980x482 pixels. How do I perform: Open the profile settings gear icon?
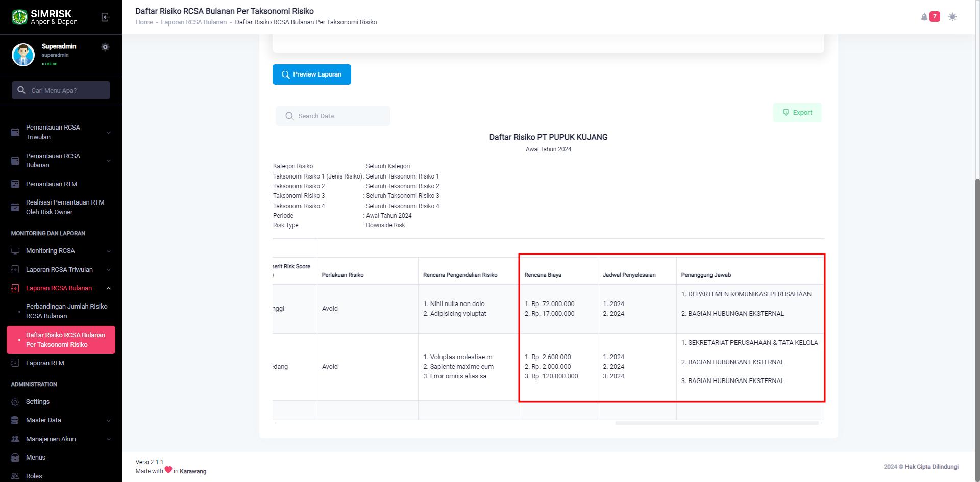(105, 47)
